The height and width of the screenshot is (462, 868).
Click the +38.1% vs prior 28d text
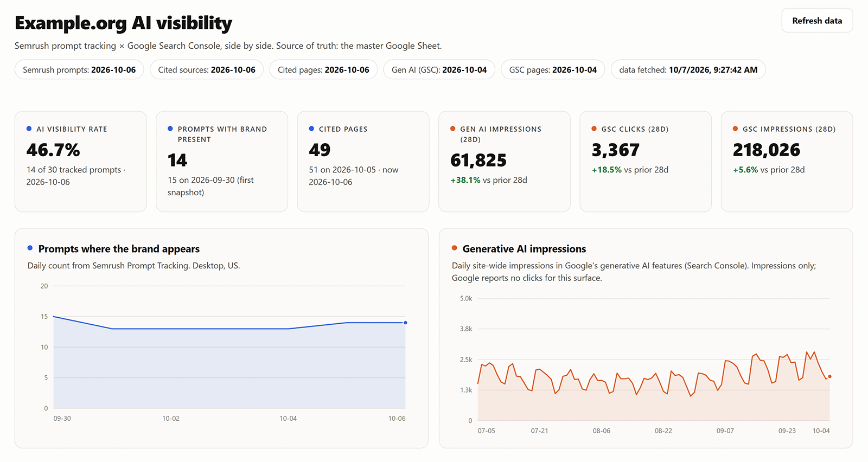coord(489,180)
